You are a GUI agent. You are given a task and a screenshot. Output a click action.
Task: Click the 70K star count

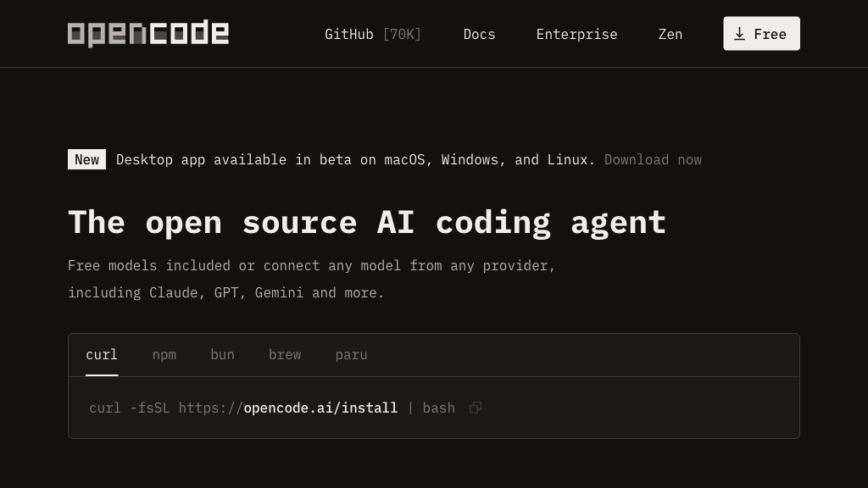[x=402, y=34]
